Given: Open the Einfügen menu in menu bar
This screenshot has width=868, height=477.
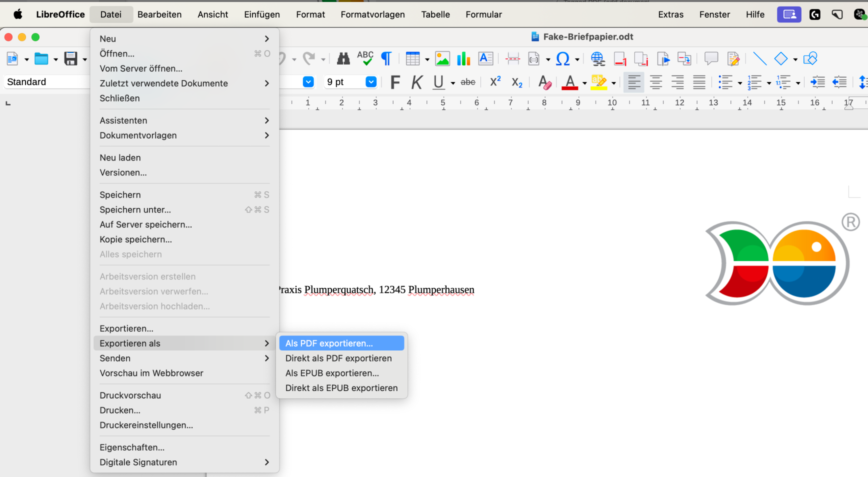Looking at the screenshot, I should click(x=261, y=14).
